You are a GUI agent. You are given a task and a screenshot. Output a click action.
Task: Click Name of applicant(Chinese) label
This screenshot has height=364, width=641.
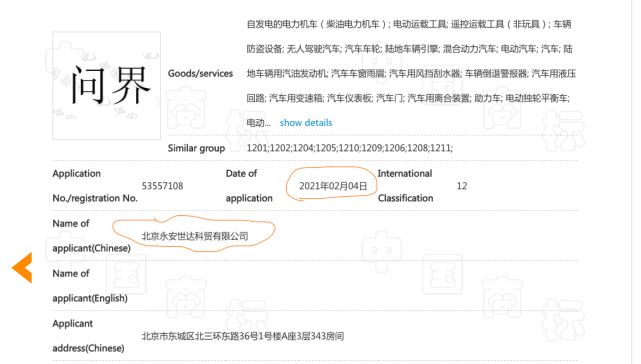[x=92, y=236]
